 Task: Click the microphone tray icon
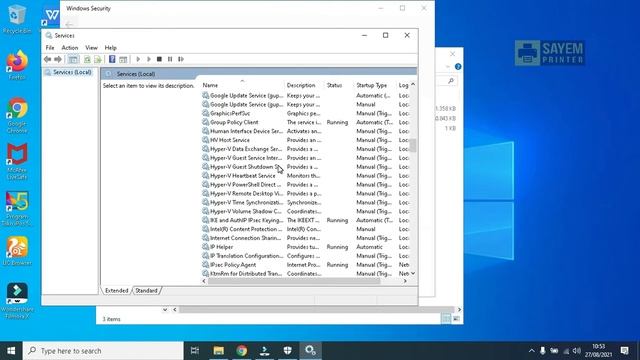click(542, 351)
